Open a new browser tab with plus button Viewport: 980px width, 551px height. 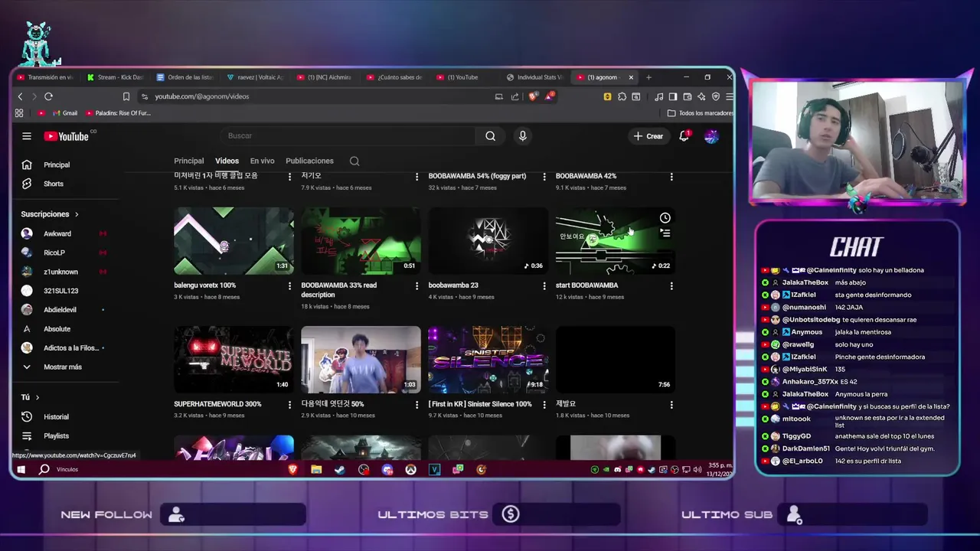click(x=648, y=77)
